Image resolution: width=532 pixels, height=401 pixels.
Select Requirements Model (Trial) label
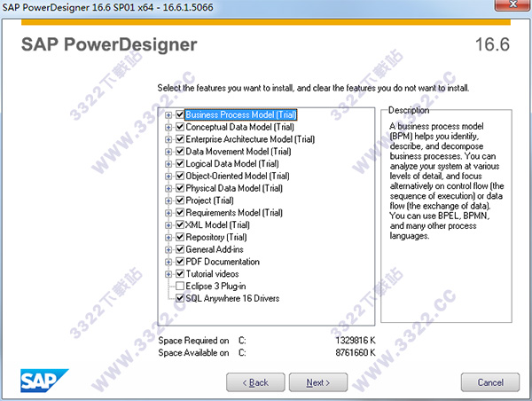pyautogui.click(x=234, y=213)
